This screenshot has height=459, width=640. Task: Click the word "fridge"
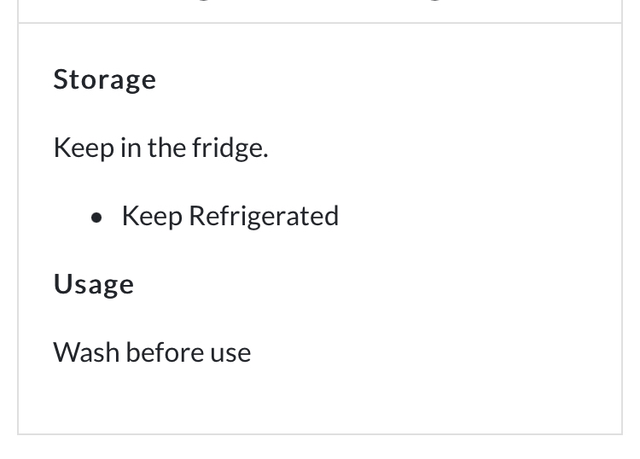coord(238,150)
